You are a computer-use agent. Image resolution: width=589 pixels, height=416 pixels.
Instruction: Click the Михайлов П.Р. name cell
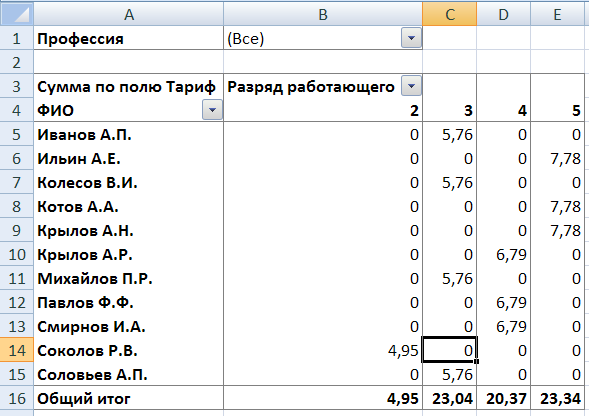[x=129, y=278]
